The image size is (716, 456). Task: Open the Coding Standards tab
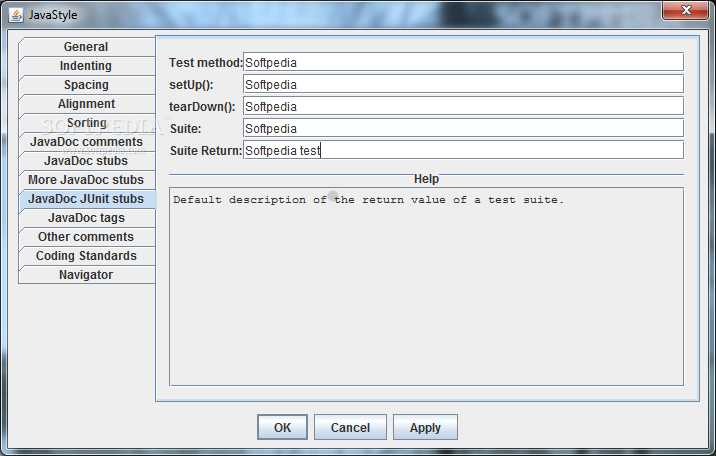tap(87, 256)
